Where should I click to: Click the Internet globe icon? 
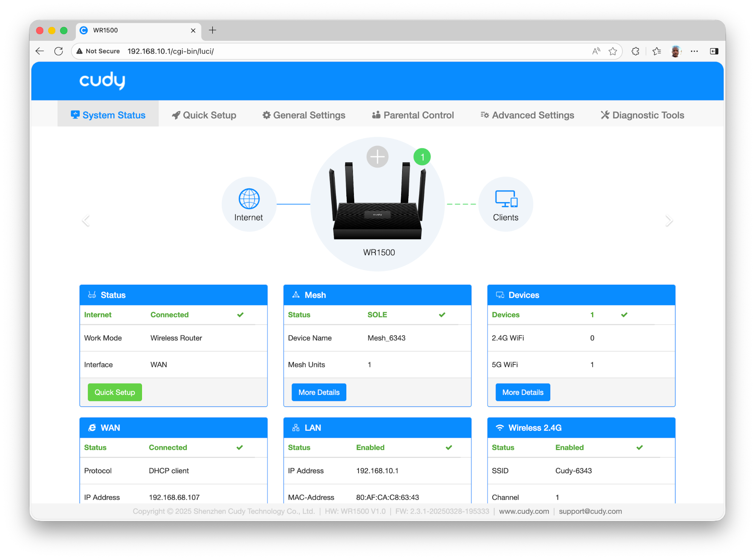coord(249,199)
